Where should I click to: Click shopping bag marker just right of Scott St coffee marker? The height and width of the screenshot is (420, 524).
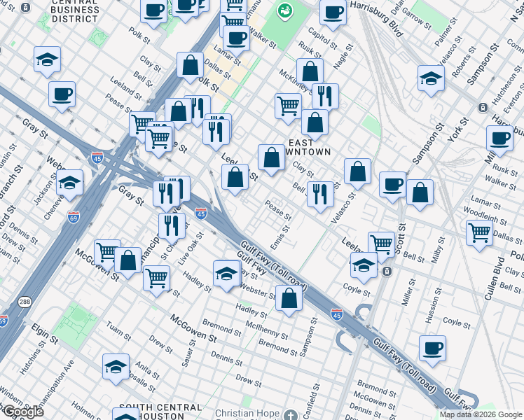pyautogui.click(x=420, y=193)
